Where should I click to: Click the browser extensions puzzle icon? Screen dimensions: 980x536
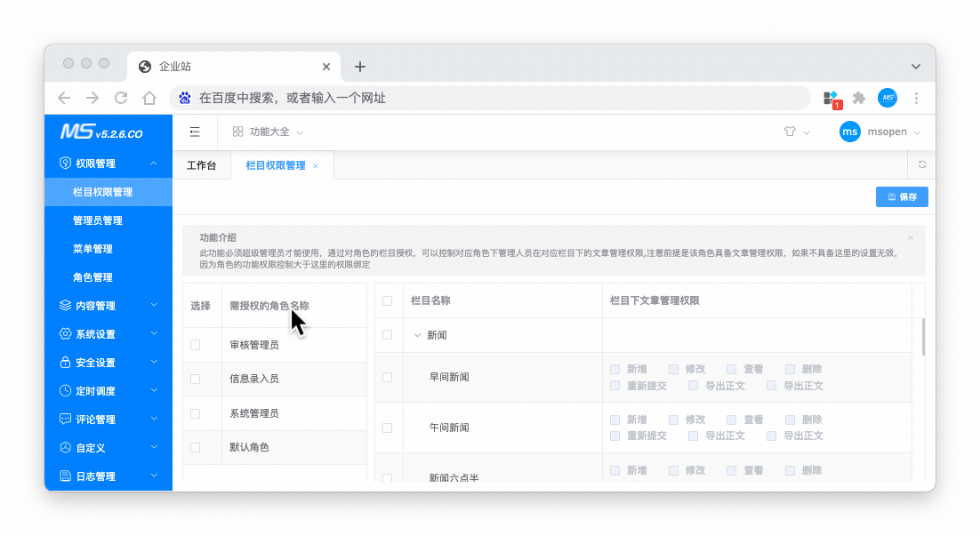(858, 98)
